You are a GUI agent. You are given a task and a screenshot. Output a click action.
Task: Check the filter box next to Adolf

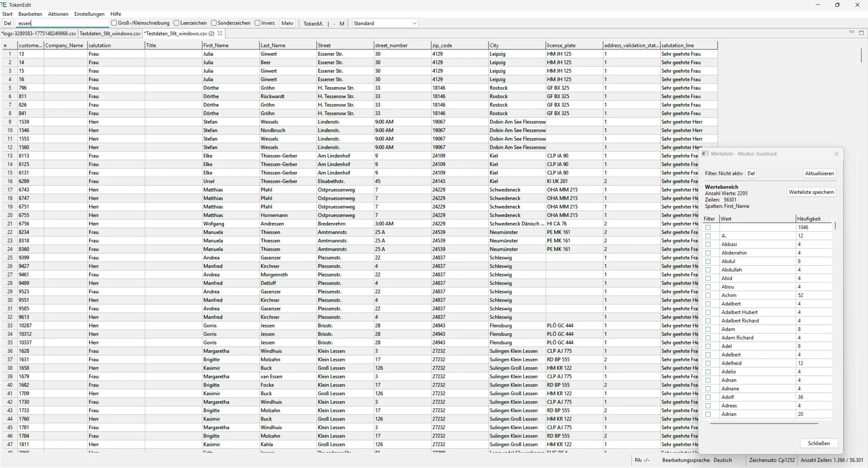708,397
